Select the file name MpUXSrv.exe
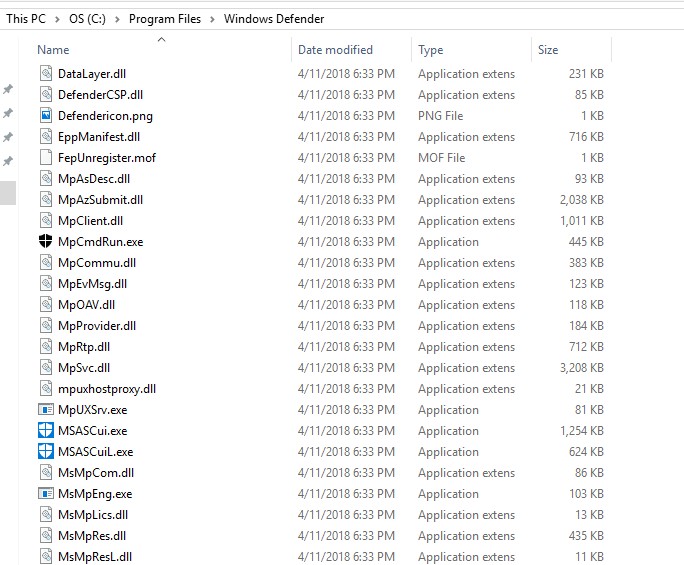 [92, 410]
